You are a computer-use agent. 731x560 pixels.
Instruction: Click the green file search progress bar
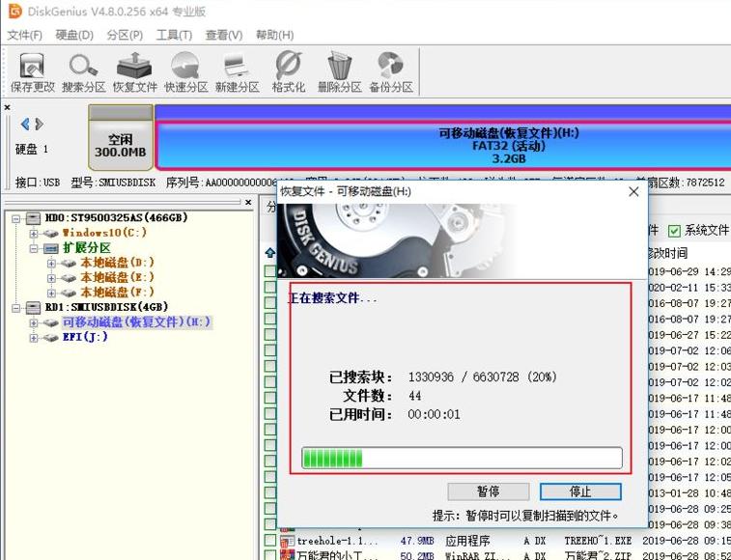(x=462, y=458)
